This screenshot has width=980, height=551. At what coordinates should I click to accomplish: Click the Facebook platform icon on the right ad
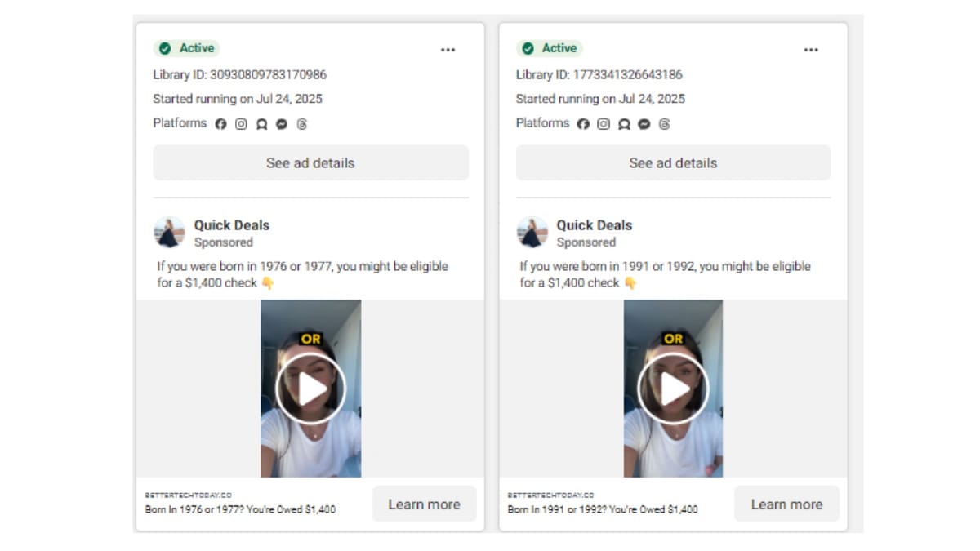point(582,125)
